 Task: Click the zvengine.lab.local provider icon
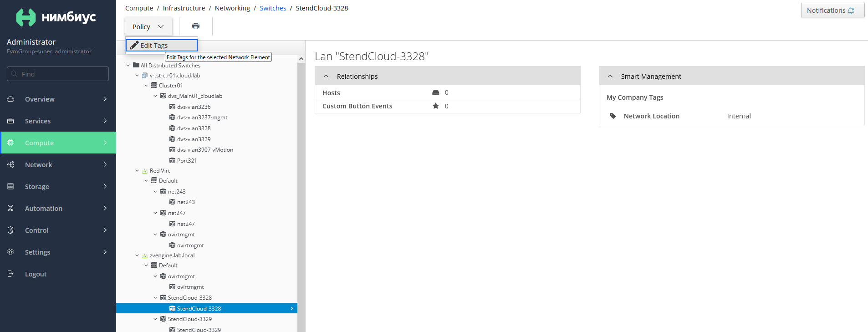(x=145, y=255)
